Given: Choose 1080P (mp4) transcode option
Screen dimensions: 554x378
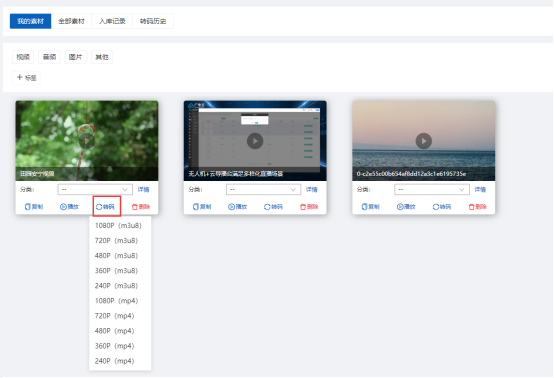Looking at the screenshot, I should click(x=120, y=301).
